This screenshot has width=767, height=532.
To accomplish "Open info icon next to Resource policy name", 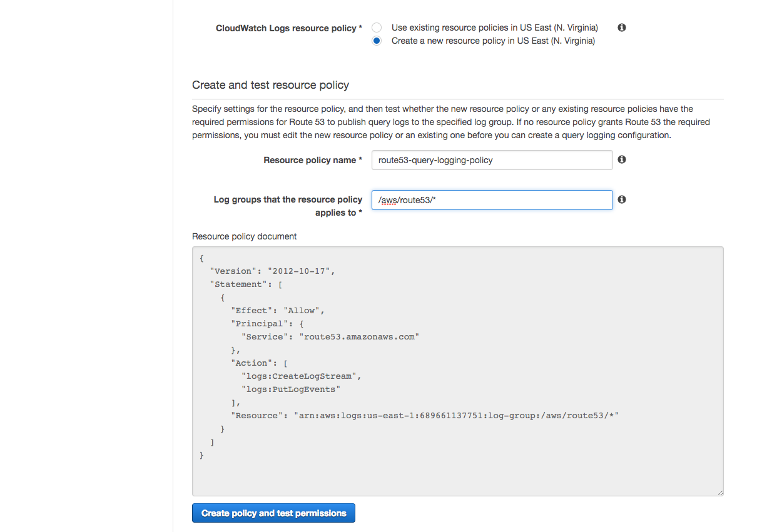I will click(622, 159).
